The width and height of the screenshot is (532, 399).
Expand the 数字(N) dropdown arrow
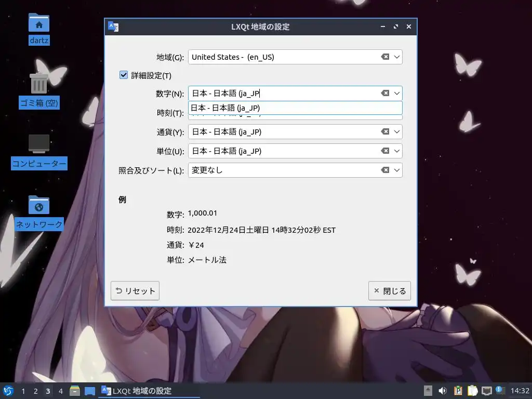tap(396, 93)
